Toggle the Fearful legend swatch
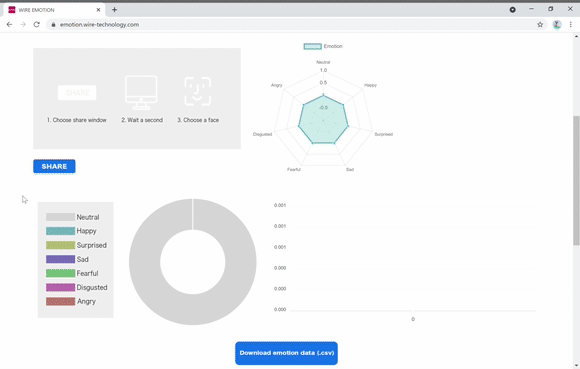580x369 pixels. [60, 273]
